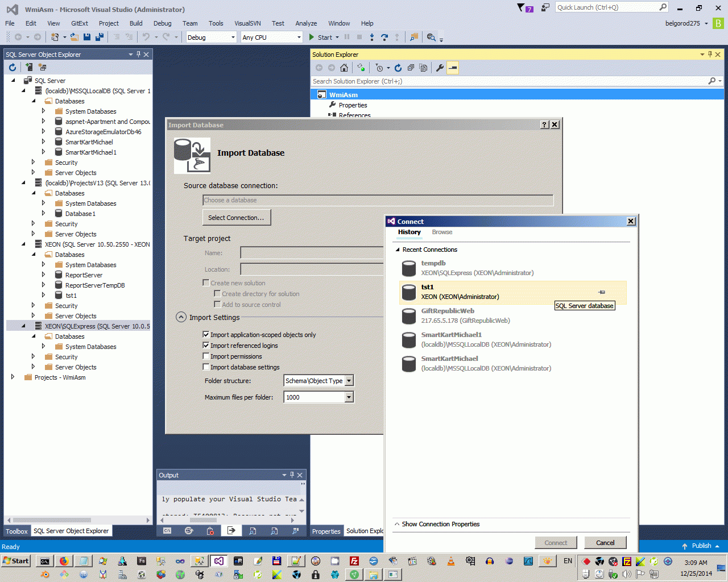
Task: Click the Open File toolbar icon
Action: [x=75, y=37]
